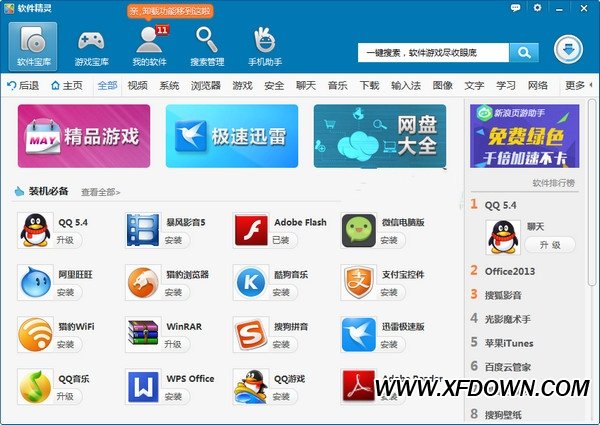Select the 视频 category tab
Image resolution: width=600 pixels, height=425 pixels.
[137, 85]
